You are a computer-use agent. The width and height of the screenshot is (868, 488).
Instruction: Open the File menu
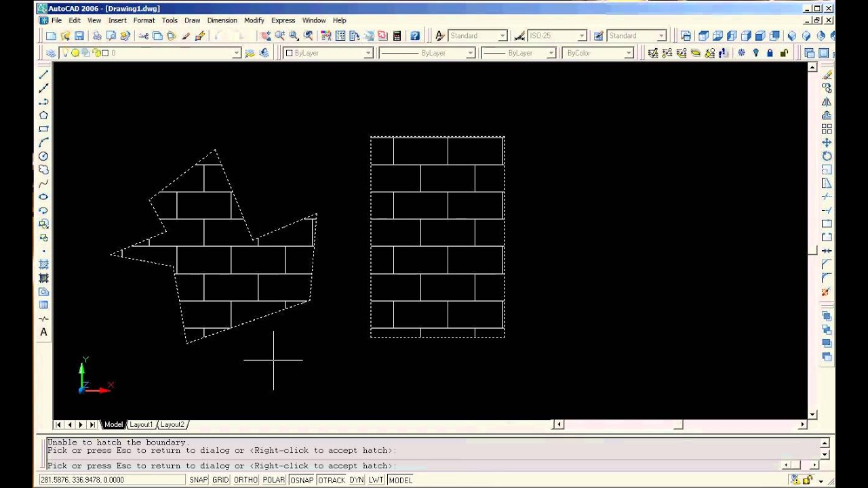pyautogui.click(x=56, y=20)
